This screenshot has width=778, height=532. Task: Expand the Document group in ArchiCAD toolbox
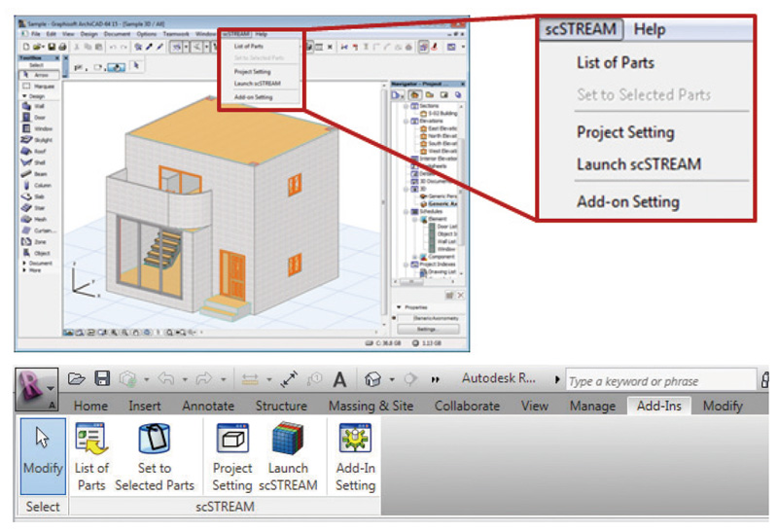click(x=24, y=263)
